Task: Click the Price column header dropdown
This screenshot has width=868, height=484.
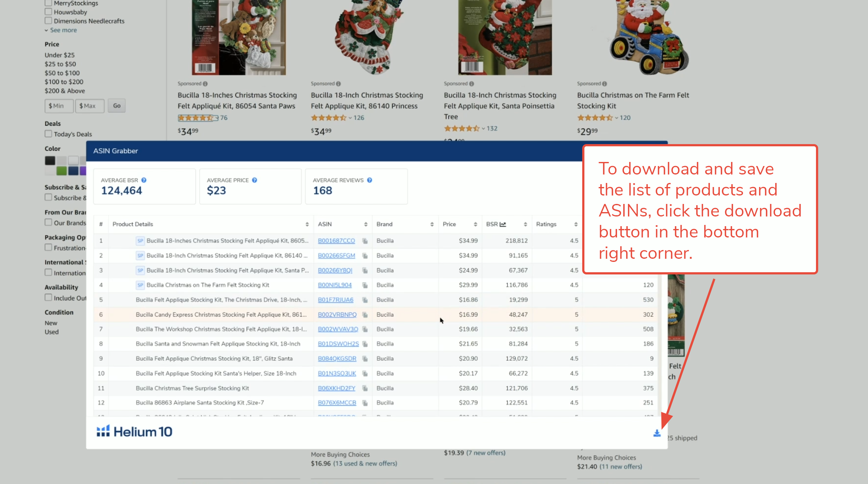Action: coord(474,225)
